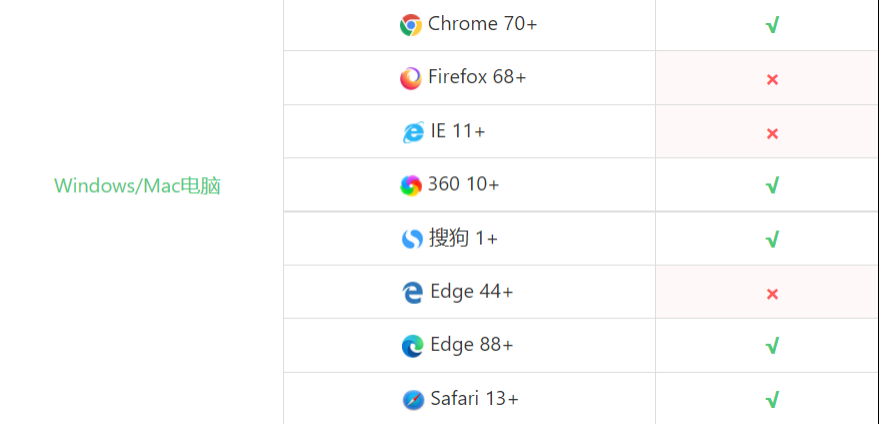Select the Windows/Mac电脑 category label

137,186
